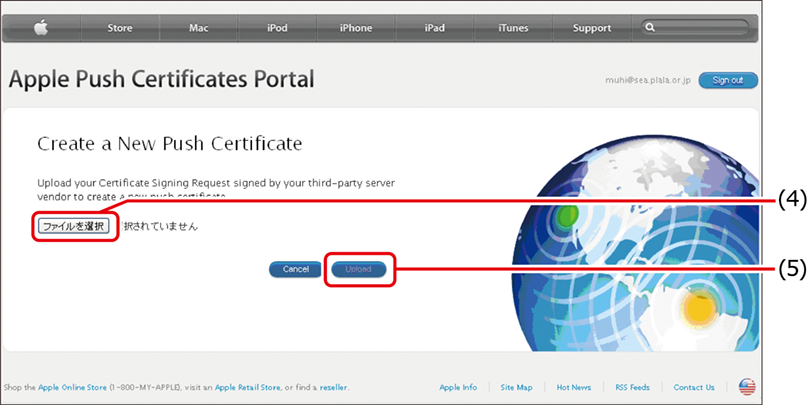Click the muhi@sea.plala.or.jp account text

[648, 81]
